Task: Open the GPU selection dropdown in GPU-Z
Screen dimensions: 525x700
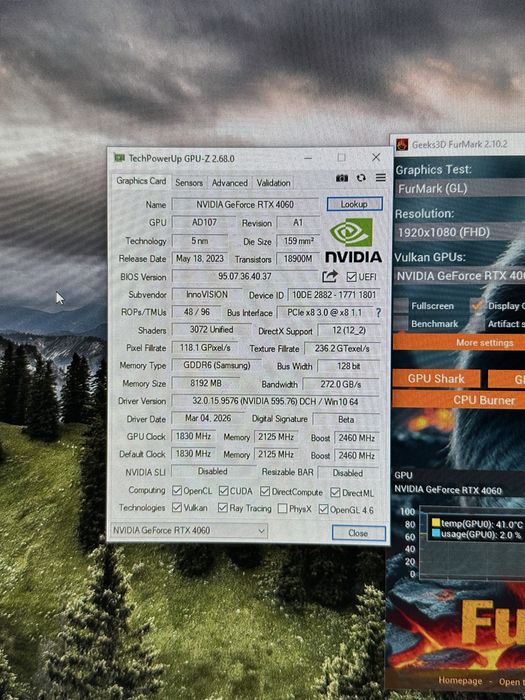Action: 188,530
